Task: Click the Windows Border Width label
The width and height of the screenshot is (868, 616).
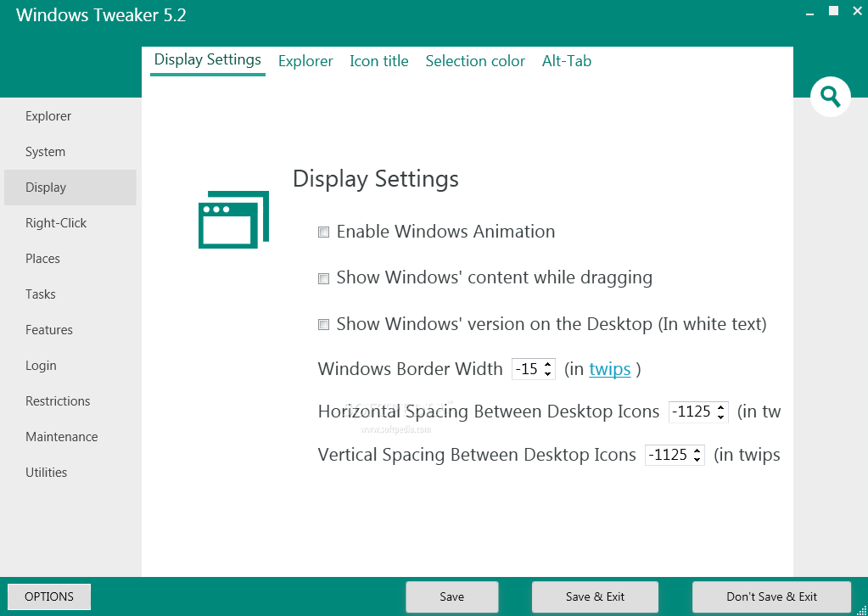Action: coord(410,368)
